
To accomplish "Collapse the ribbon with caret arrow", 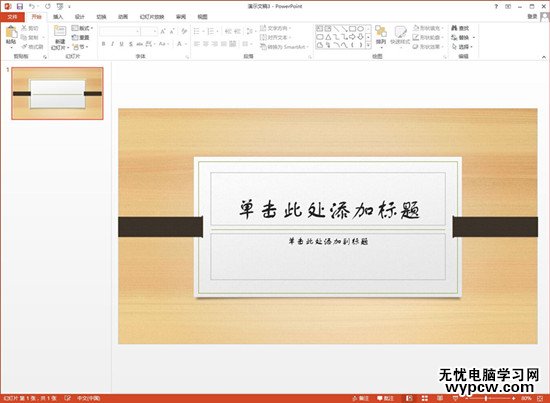I will pos(544,57).
